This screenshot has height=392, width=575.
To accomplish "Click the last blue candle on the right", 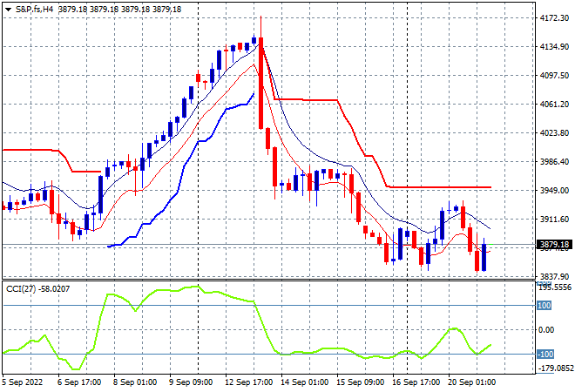I will tap(484, 258).
